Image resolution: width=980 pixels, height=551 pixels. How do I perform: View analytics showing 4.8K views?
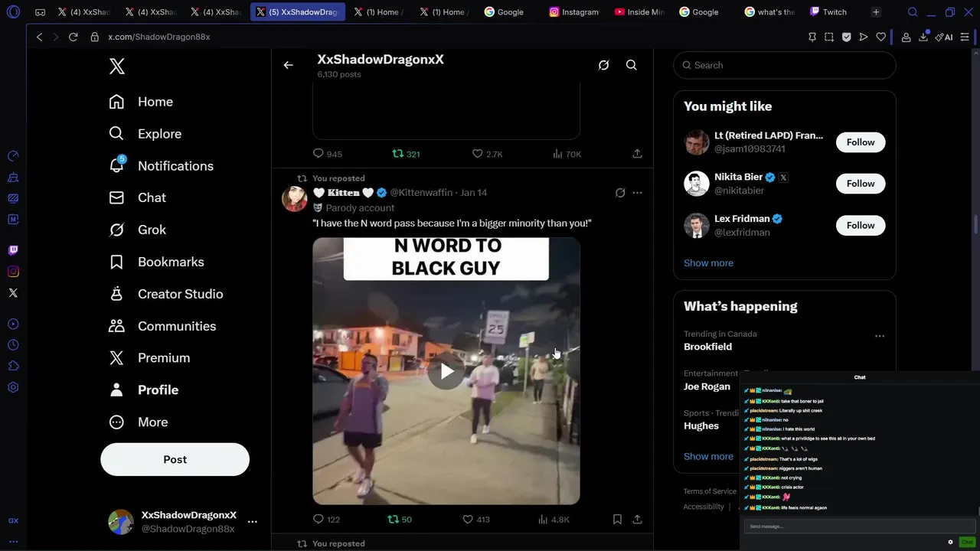click(x=554, y=520)
